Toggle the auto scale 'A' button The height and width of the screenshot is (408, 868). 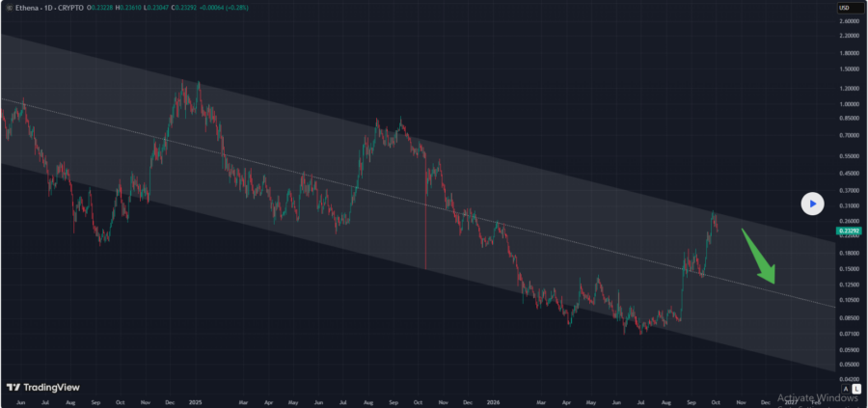pyautogui.click(x=845, y=389)
